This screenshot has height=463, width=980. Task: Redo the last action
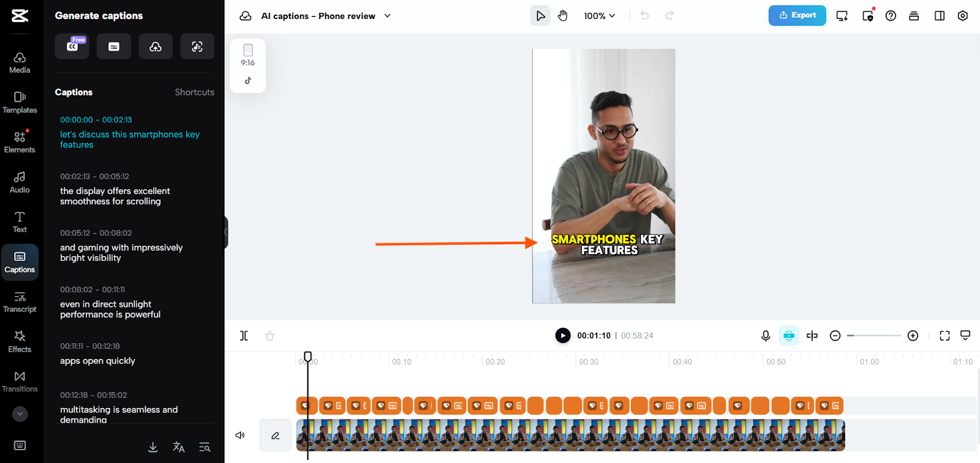(x=669, y=16)
